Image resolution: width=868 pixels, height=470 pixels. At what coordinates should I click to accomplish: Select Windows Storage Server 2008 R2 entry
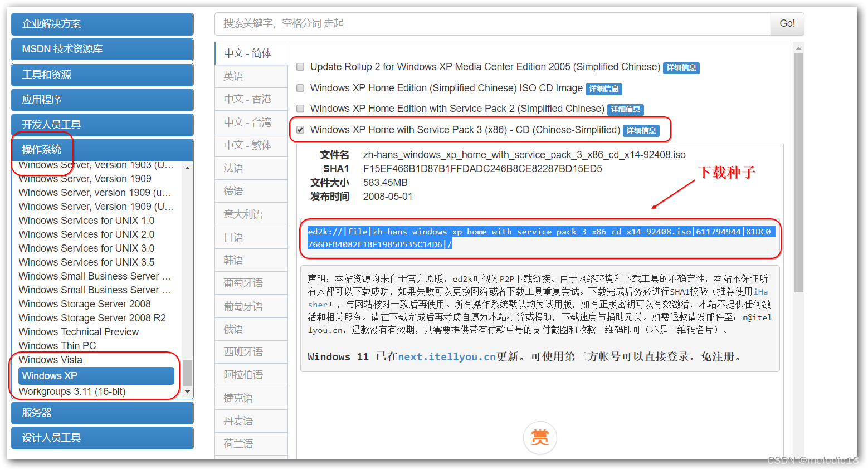tap(92, 318)
